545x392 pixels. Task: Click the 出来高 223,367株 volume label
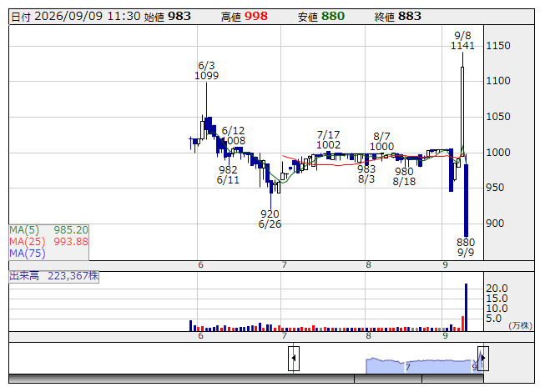[x=54, y=276]
